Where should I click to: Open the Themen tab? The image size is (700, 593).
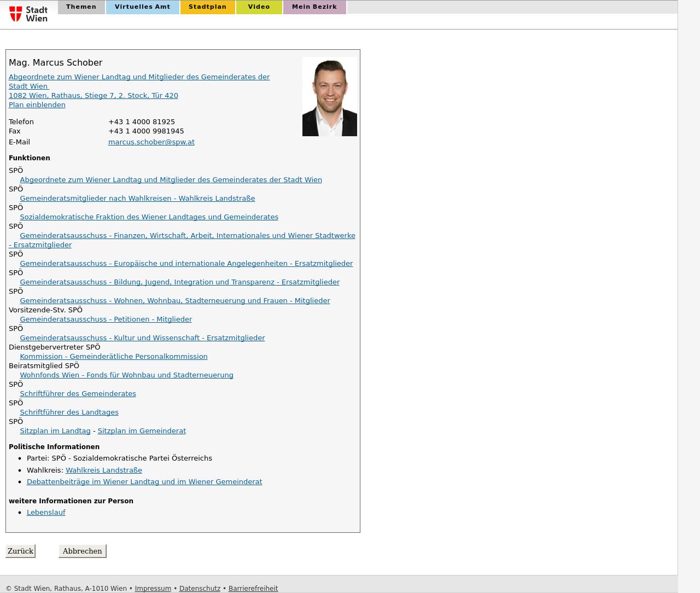(81, 7)
